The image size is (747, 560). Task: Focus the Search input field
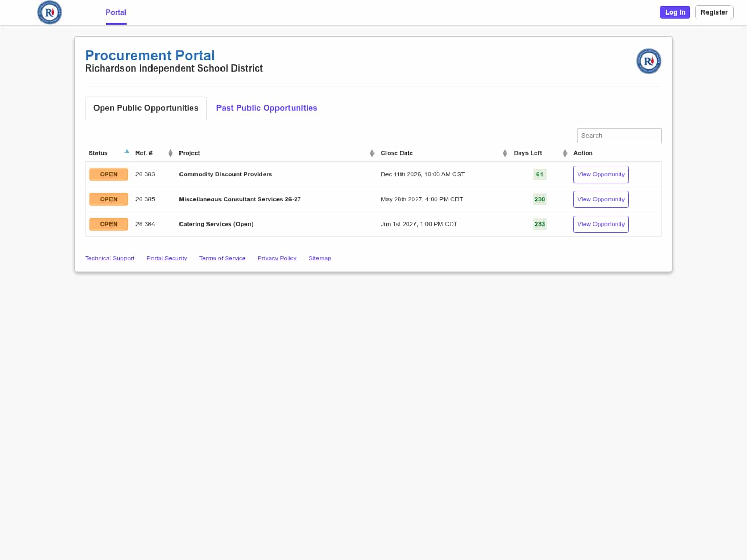tap(619, 135)
